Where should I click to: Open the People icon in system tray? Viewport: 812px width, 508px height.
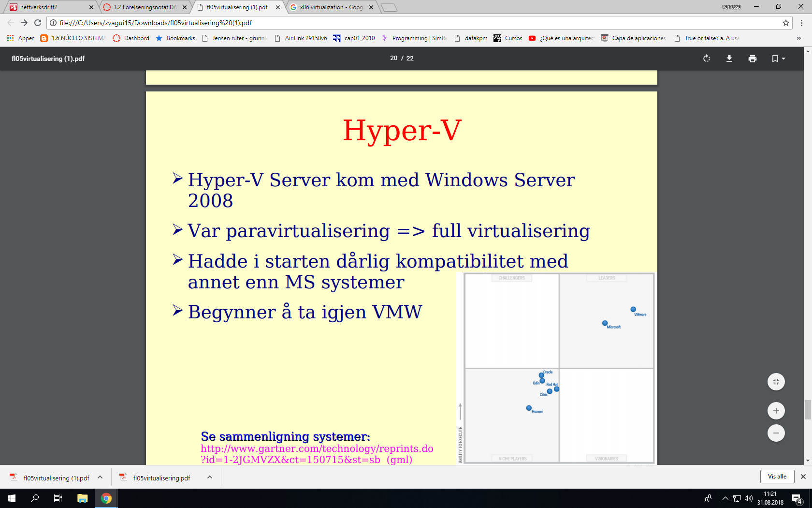(708, 498)
